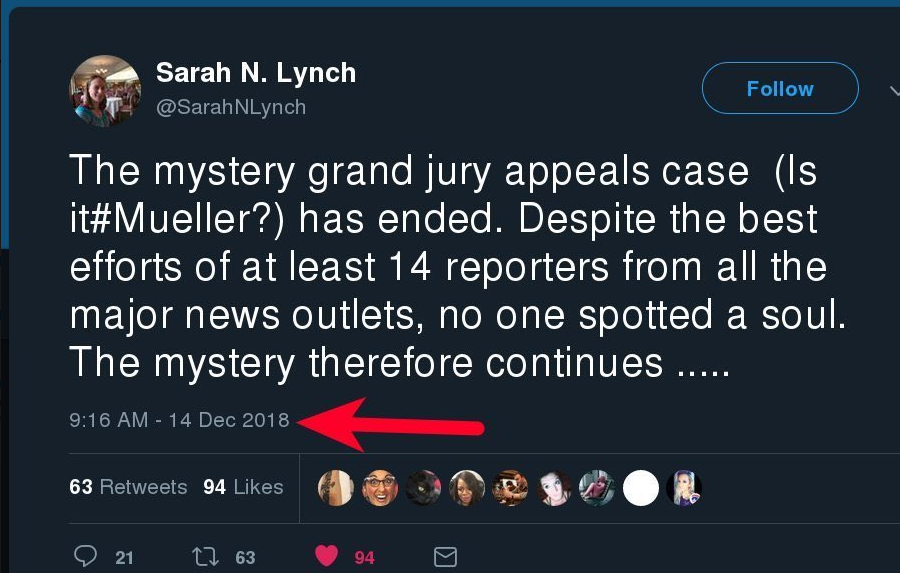View the 94 Likes list
The width and height of the screenshot is (900, 573).
(243, 487)
